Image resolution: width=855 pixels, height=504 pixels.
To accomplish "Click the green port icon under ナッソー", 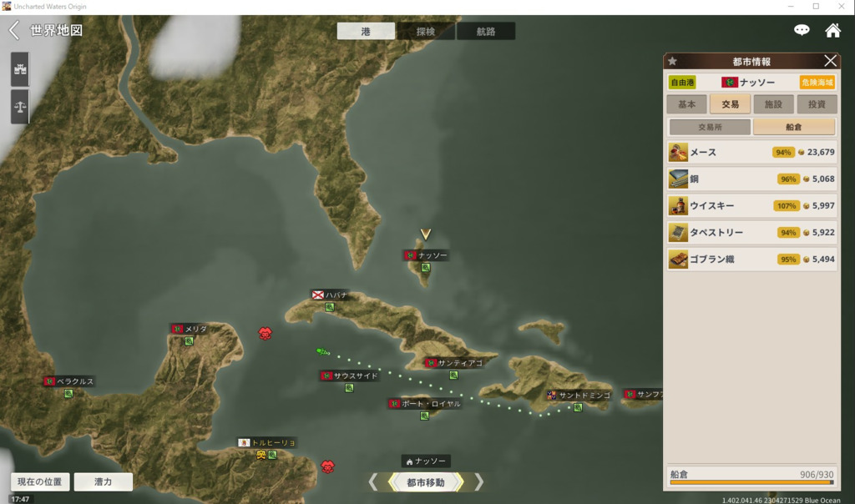I will 426,268.
